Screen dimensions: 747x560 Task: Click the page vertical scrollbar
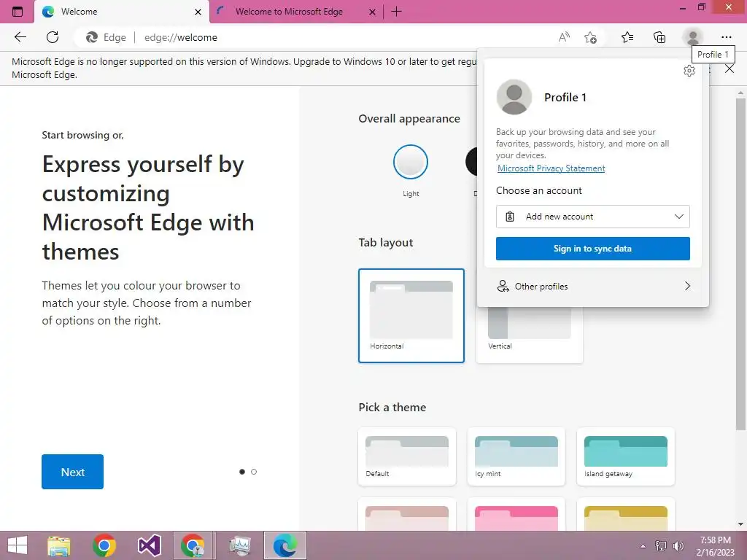(740, 262)
